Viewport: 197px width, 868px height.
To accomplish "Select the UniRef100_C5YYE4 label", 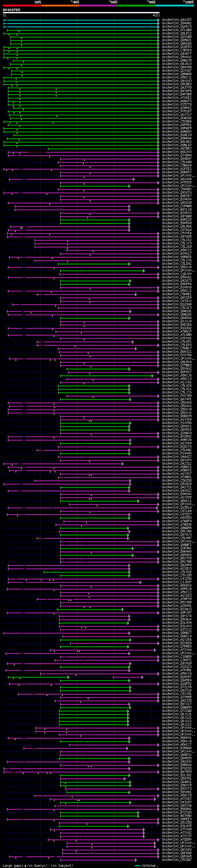I will 177,233.
